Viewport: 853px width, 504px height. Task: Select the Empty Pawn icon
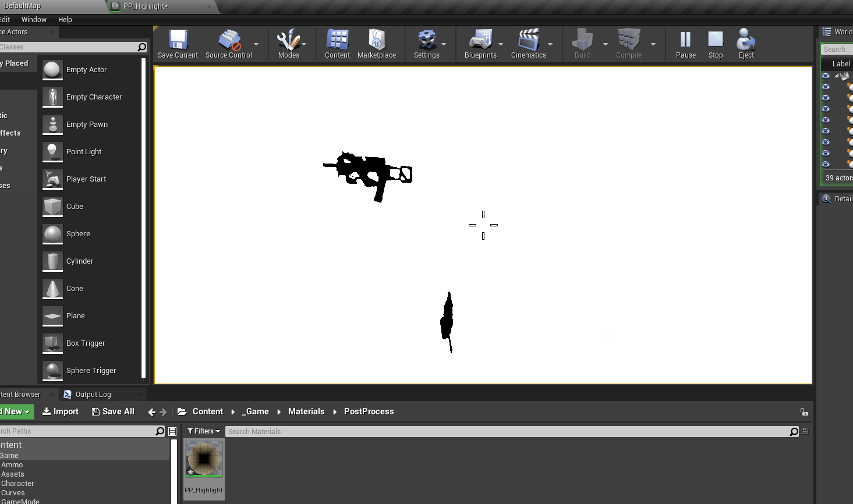coord(52,125)
